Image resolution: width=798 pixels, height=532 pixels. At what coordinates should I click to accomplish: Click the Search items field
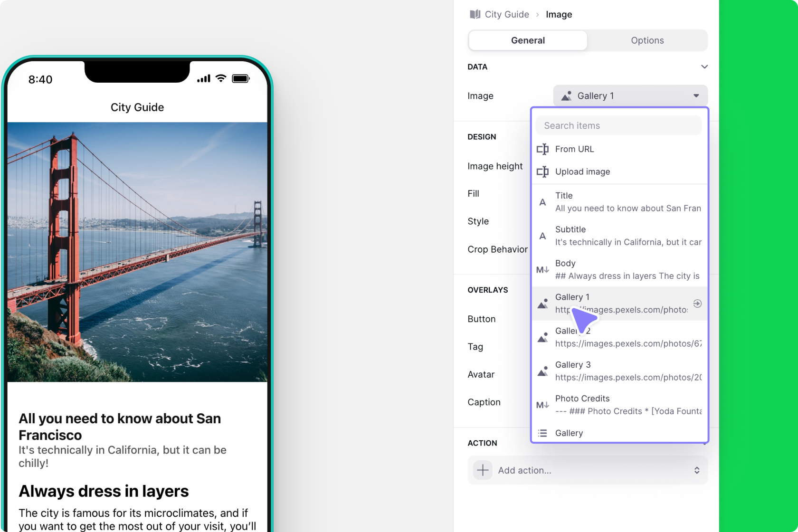(618, 125)
